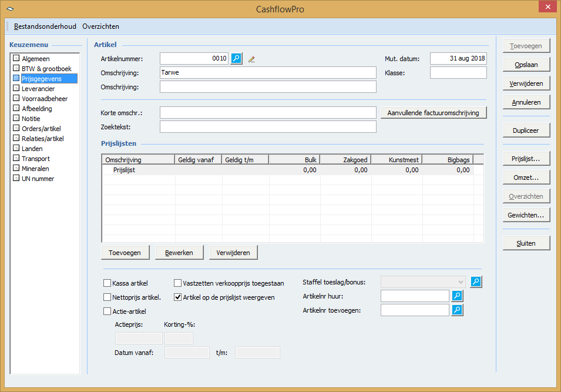The image size is (561, 392).
Task: Select Relaties/artikel in Keuzemenu
Action: [x=42, y=139]
